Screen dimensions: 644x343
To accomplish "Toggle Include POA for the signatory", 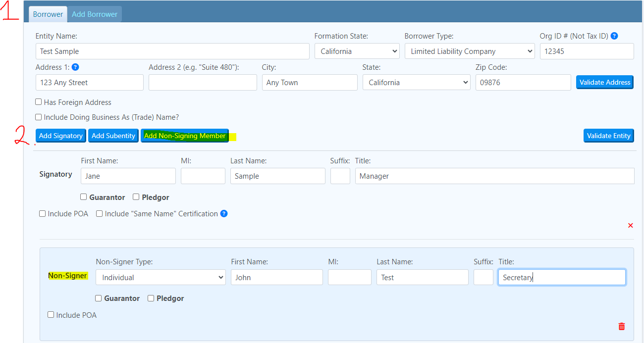I will (43, 214).
